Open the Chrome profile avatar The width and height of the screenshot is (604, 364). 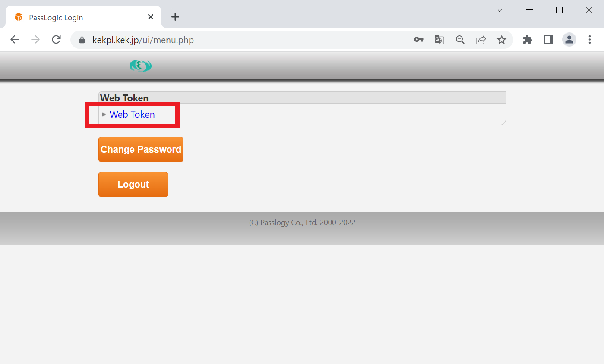(569, 40)
